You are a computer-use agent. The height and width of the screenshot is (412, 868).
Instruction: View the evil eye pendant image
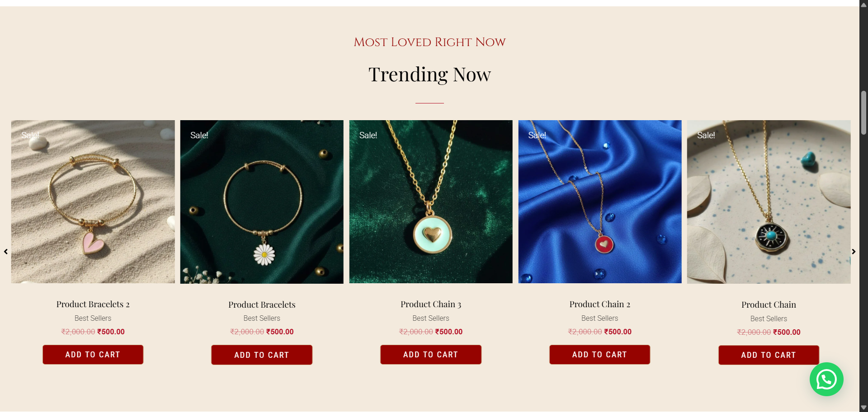click(x=769, y=202)
